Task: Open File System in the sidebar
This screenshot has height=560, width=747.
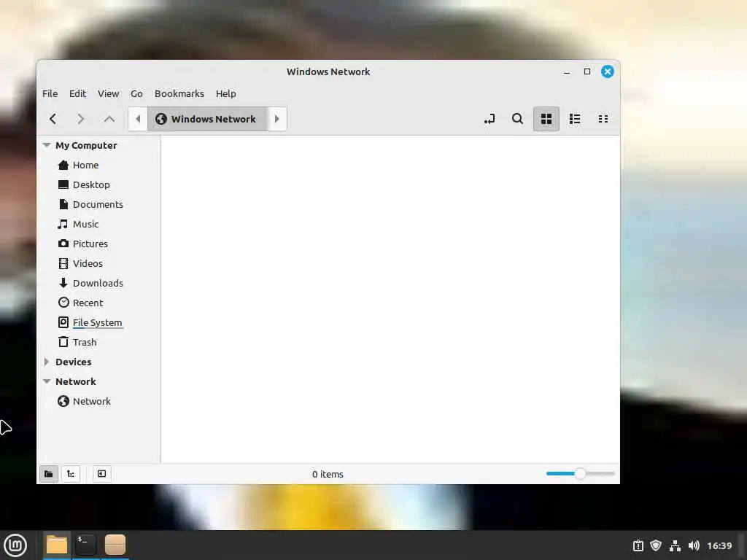Action: pyautogui.click(x=98, y=322)
